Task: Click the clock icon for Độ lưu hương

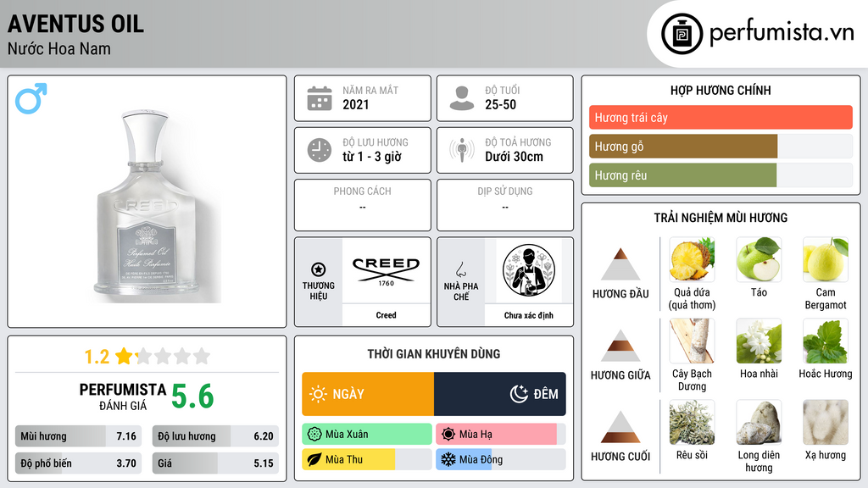Action: (320, 150)
